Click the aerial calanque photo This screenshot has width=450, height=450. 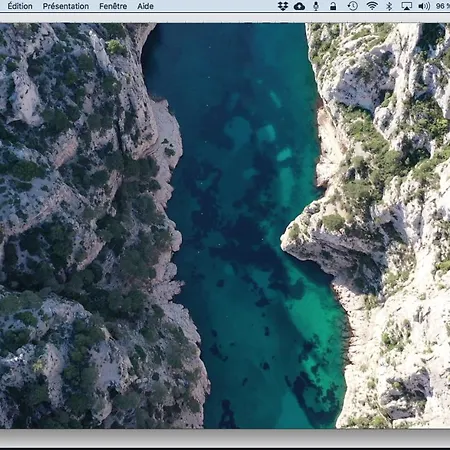[225, 226]
